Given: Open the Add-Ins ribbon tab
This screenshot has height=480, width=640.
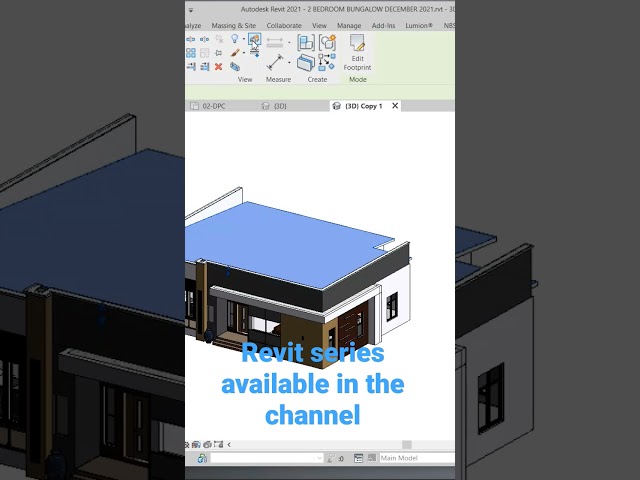Looking at the screenshot, I should pyautogui.click(x=383, y=25).
